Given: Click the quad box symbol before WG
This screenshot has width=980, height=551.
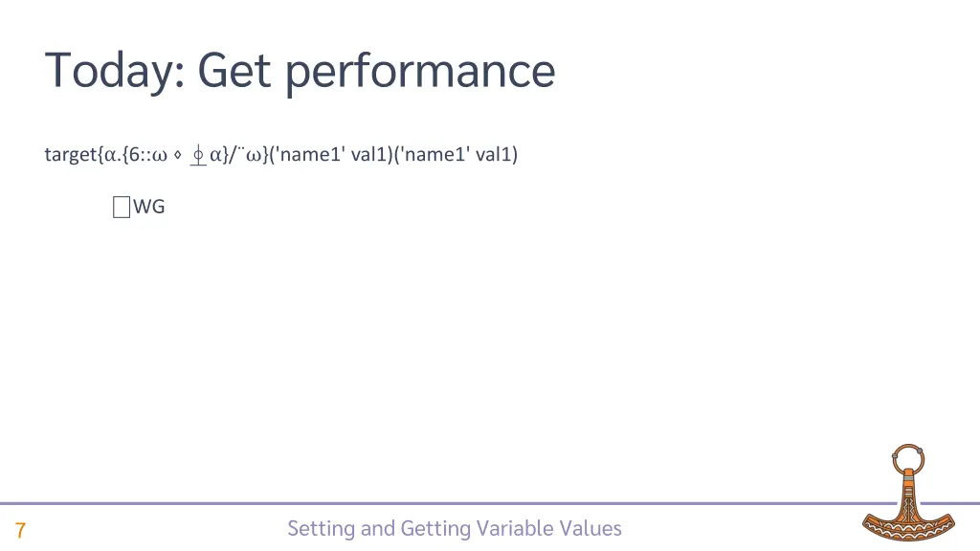Looking at the screenshot, I should click(121, 206).
